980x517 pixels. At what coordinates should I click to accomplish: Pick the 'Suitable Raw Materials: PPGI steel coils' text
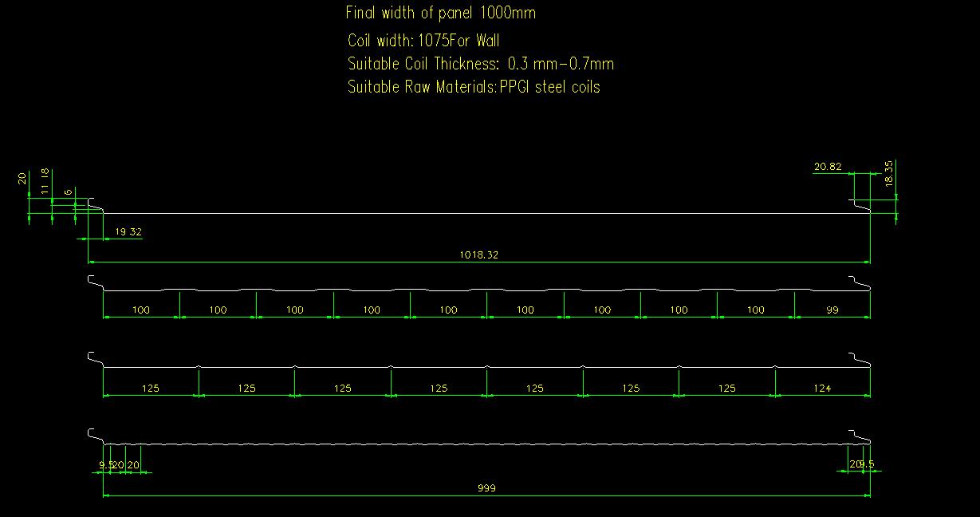474,87
